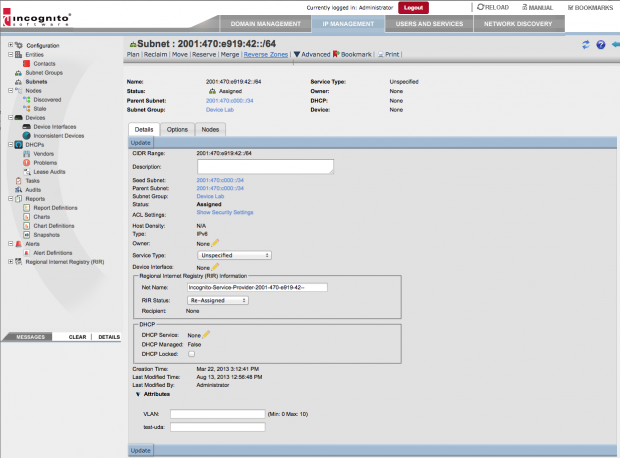Click the Vendors icon

pos(26,154)
